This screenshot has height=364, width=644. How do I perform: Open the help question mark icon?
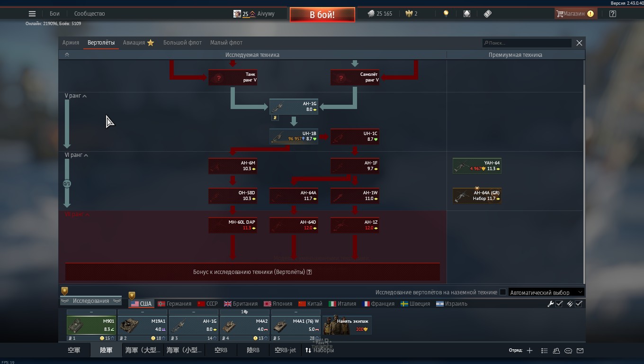(613, 14)
